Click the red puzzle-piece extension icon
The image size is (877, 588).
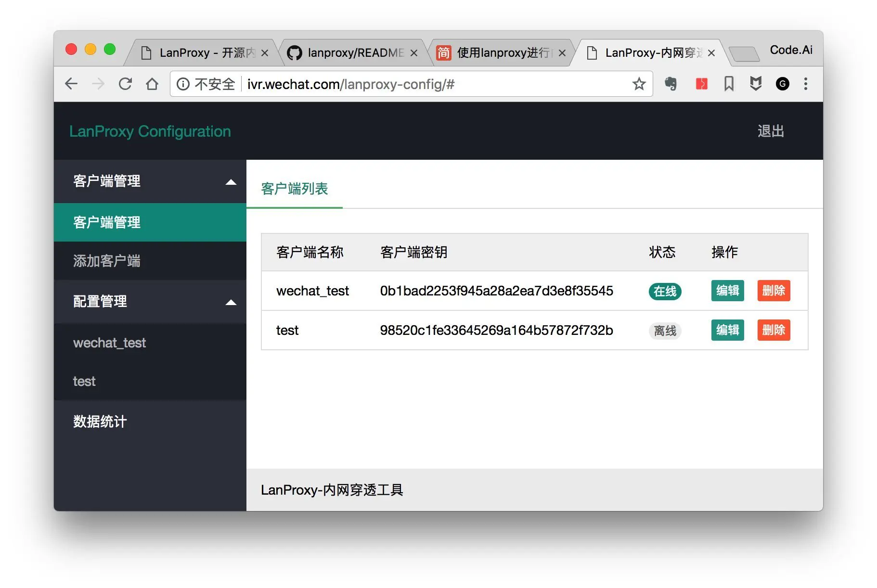click(701, 84)
